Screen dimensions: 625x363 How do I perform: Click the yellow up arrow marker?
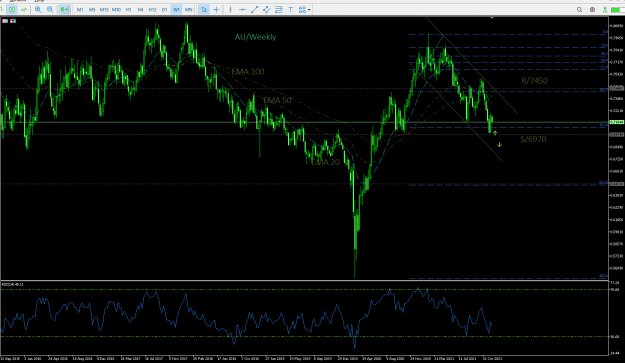point(495,133)
